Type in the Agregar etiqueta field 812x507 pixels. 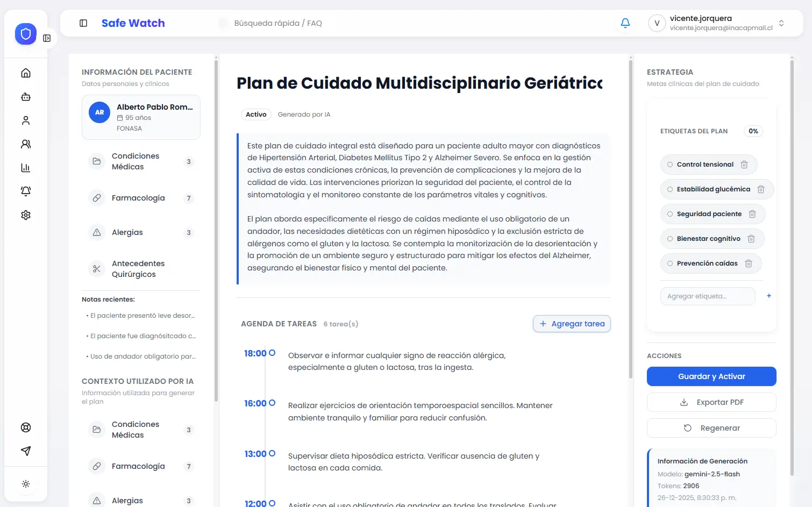[x=707, y=296]
